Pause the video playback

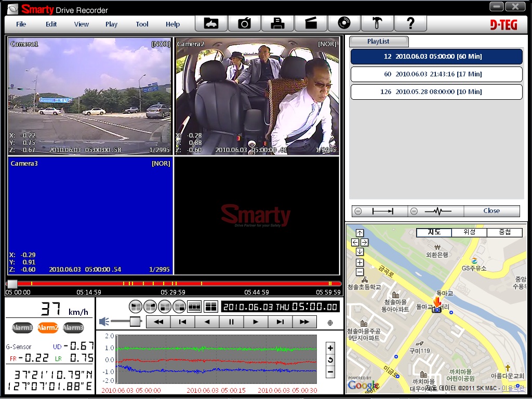[x=231, y=322]
